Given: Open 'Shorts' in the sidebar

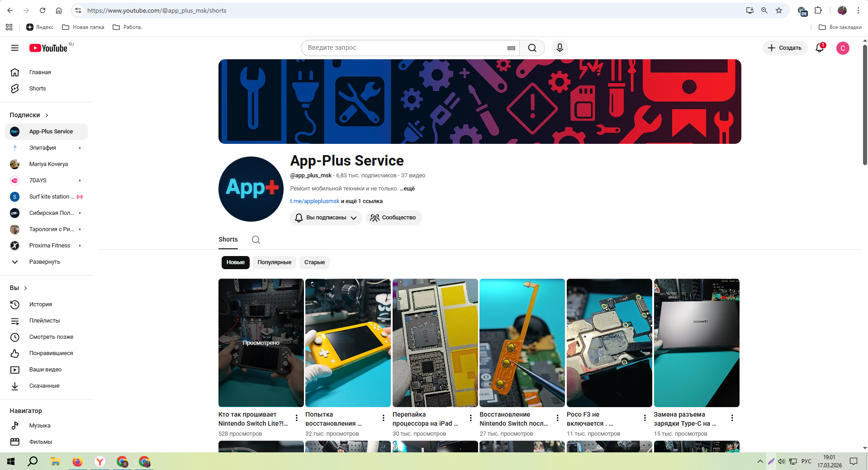Looking at the screenshot, I should coord(47,89).
